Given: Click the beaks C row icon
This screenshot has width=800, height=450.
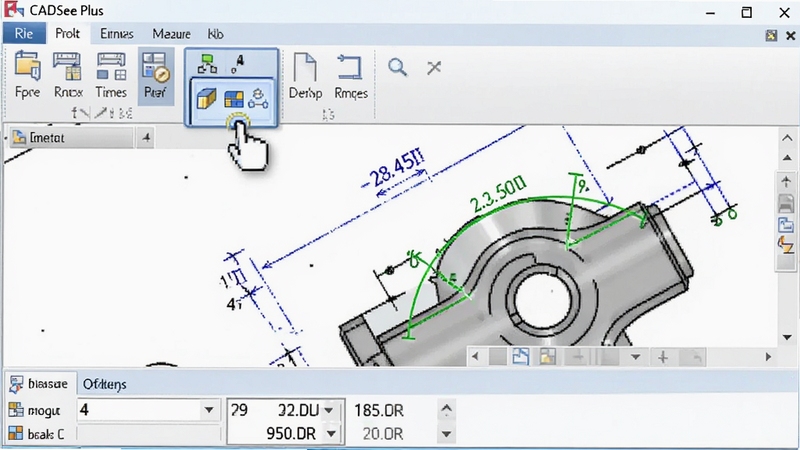Looking at the screenshot, I should pyautogui.click(x=16, y=434).
